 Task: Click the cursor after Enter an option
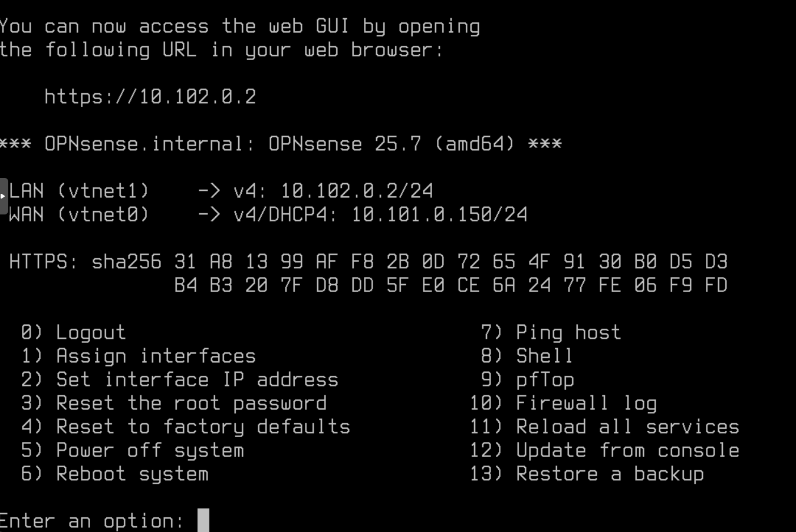coord(203,520)
